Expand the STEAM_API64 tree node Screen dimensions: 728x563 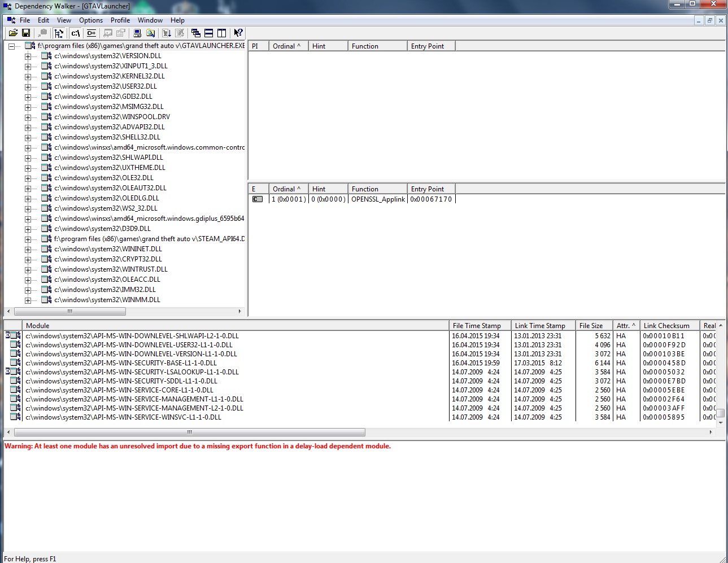click(x=28, y=239)
